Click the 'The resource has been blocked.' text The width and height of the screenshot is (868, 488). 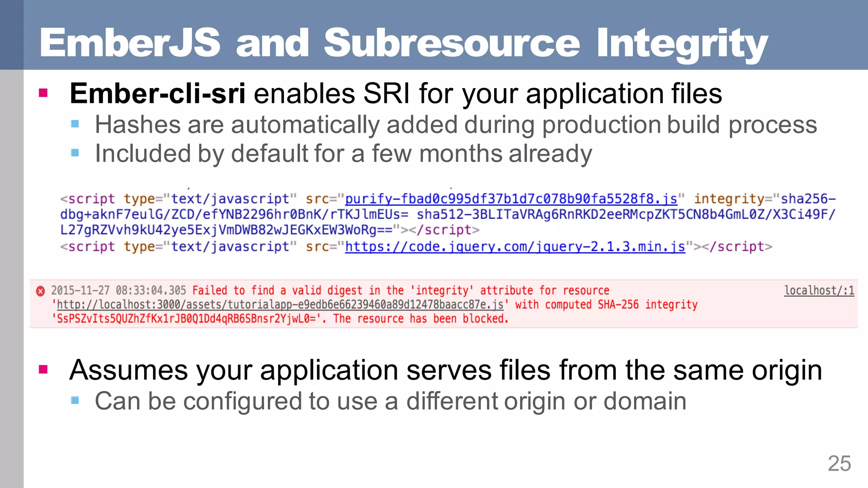point(421,319)
